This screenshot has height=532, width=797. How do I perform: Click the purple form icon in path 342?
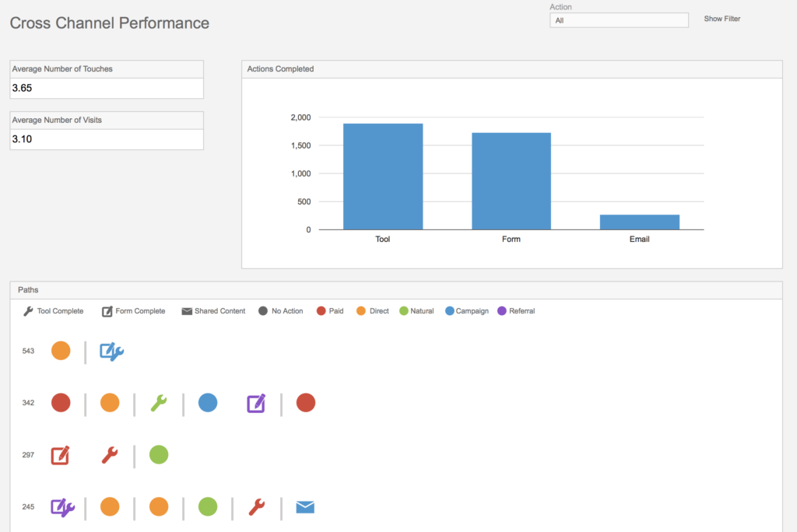click(x=256, y=403)
